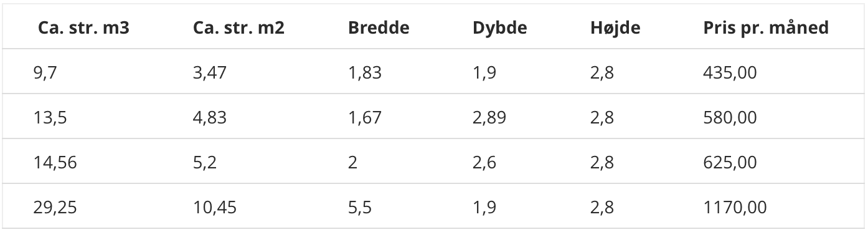868x232 pixels.
Task: Click the 'Højde' column header
Action: coord(615,29)
